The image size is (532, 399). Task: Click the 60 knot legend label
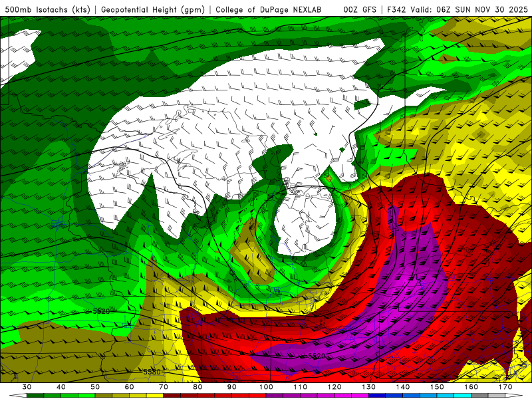[x=129, y=387]
